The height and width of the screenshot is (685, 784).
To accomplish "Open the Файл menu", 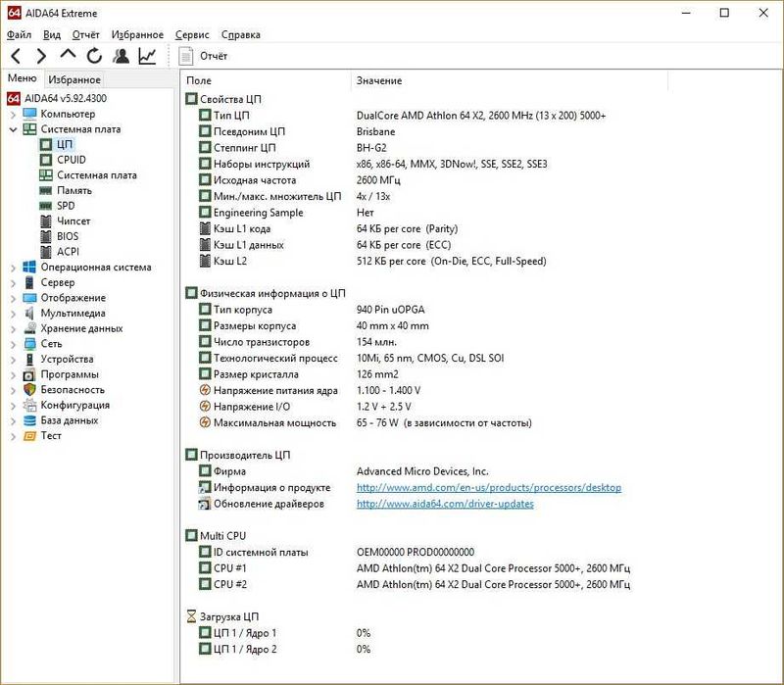I will pos(19,34).
